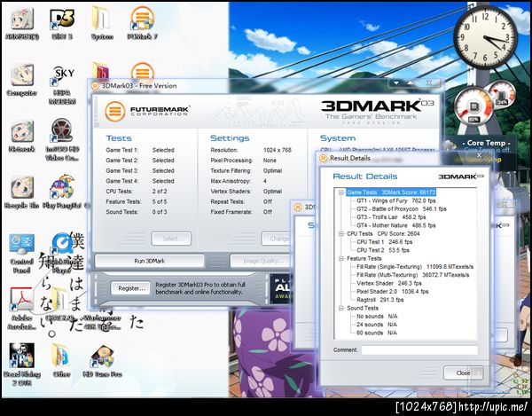This screenshot has width=532, height=416.
Task: Click the Sound Tests 0 of 3 value
Action: (x=160, y=212)
